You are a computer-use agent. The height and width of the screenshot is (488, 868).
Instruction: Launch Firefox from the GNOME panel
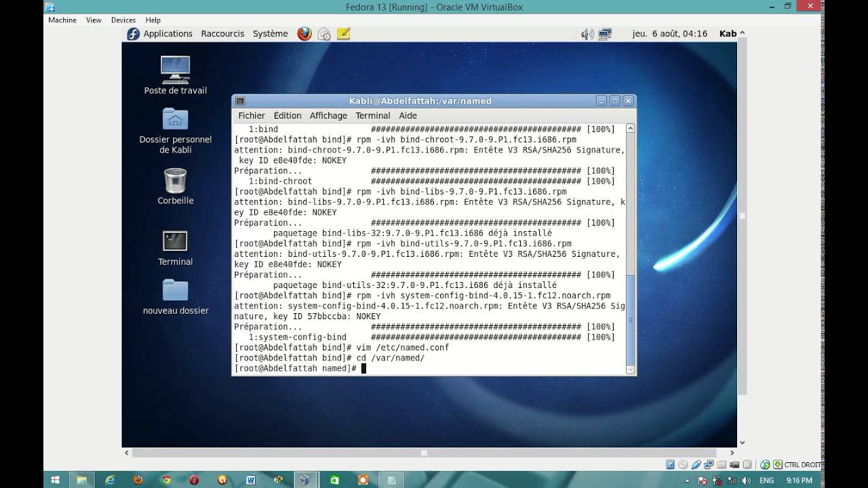click(x=304, y=33)
